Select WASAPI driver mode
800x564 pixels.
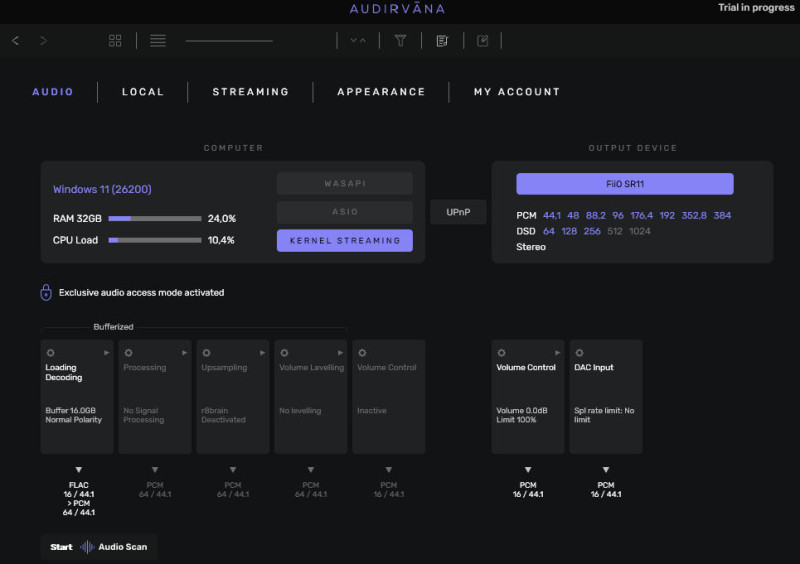[345, 183]
